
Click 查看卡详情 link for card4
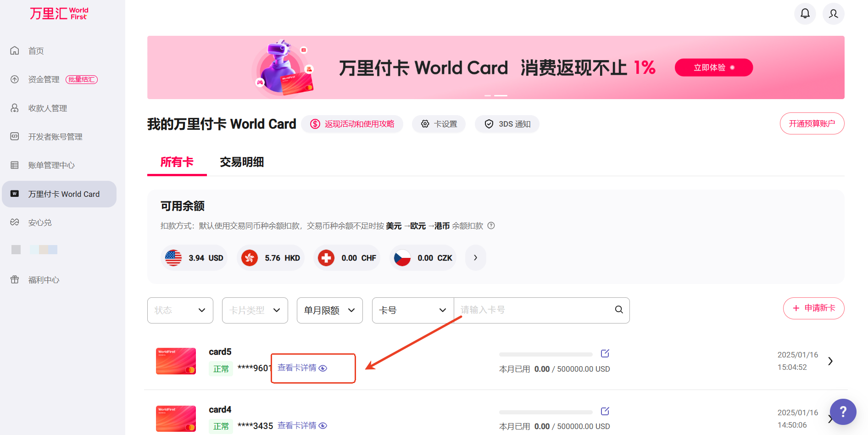[x=297, y=426]
